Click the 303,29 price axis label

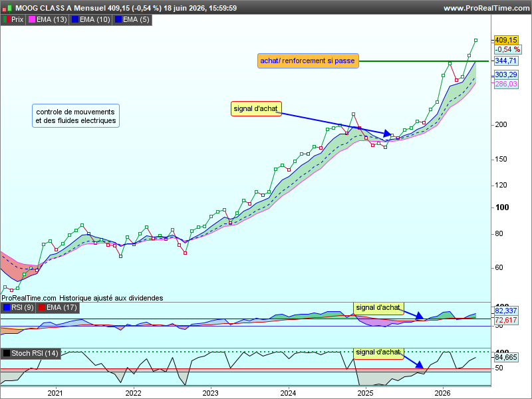(506, 74)
